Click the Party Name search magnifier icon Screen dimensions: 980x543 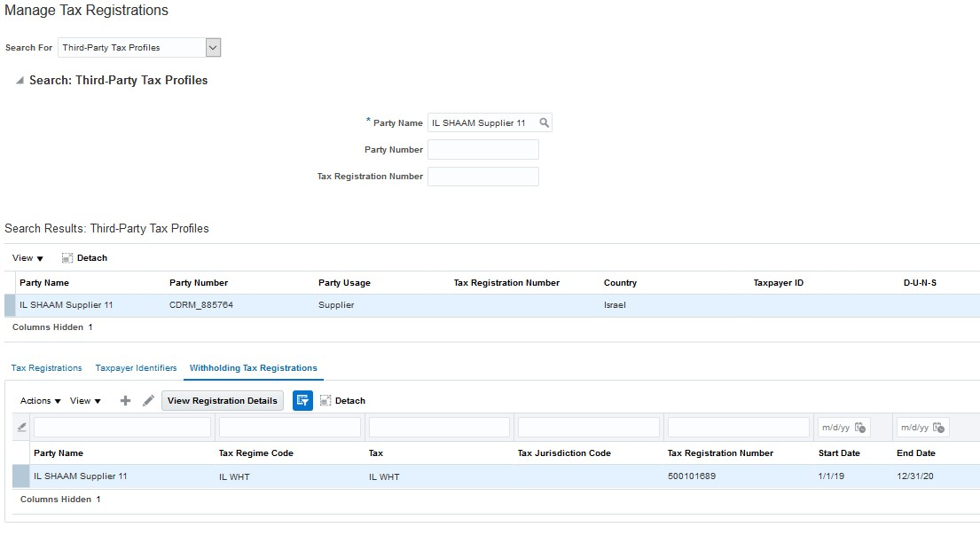click(x=545, y=122)
